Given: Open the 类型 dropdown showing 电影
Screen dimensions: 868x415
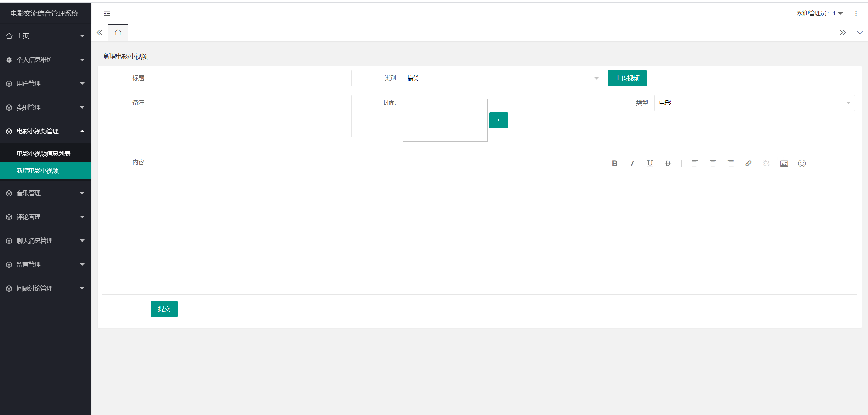Looking at the screenshot, I should 754,103.
